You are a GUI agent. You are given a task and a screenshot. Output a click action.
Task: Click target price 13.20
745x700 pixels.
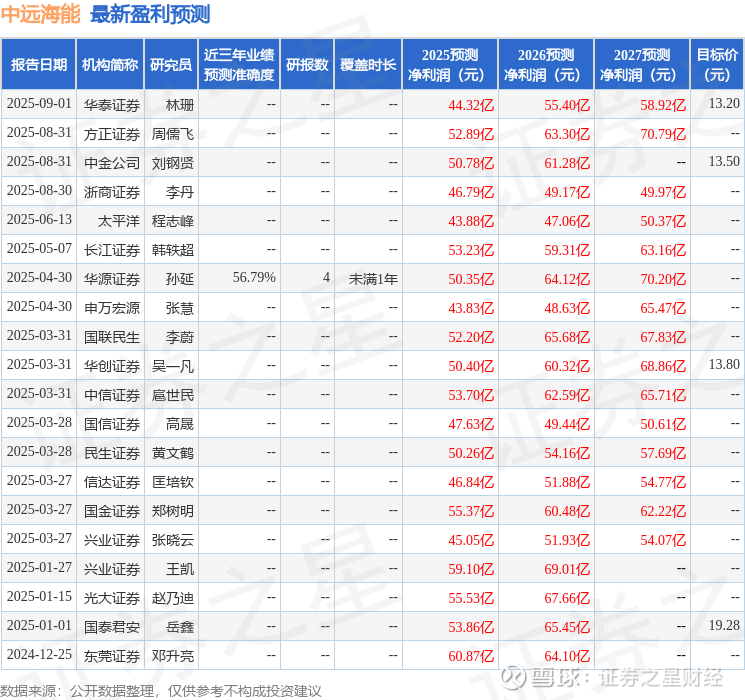pos(724,104)
